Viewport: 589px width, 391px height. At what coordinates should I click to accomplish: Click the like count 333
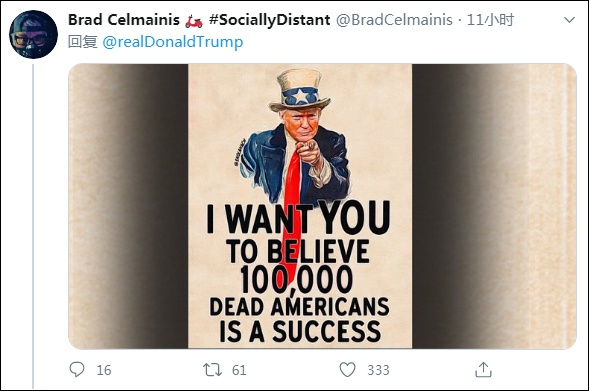(378, 370)
